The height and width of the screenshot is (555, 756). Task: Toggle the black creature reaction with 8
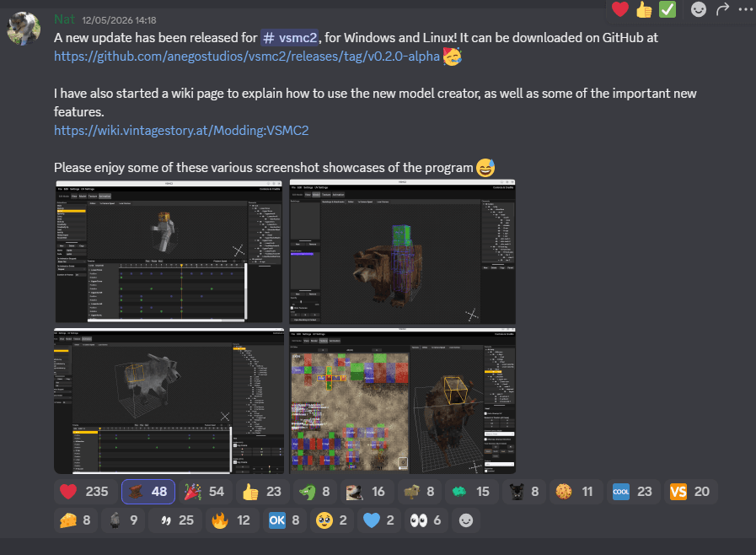point(523,492)
